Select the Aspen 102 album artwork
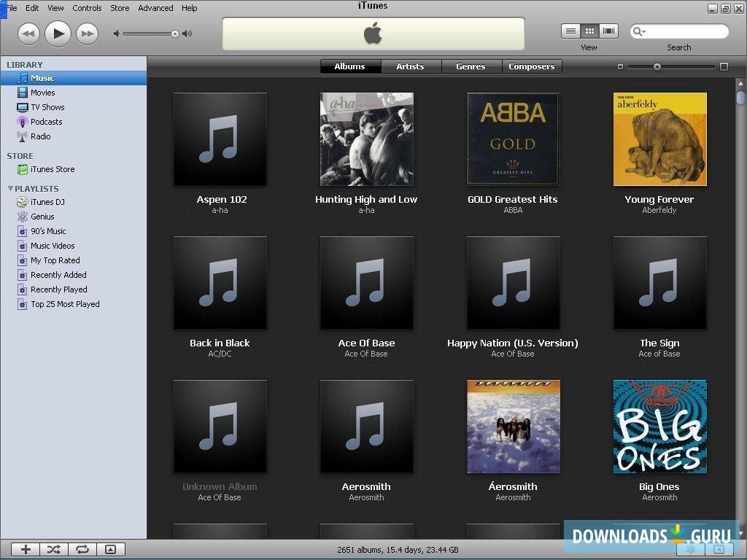The height and width of the screenshot is (560, 747). pyautogui.click(x=220, y=139)
